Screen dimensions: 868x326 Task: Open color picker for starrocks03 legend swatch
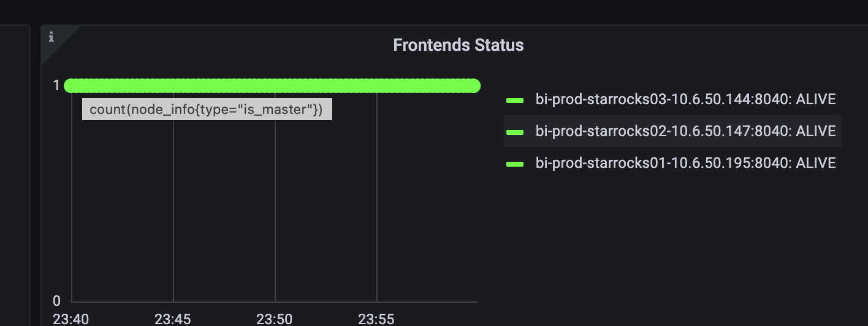tap(515, 100)
